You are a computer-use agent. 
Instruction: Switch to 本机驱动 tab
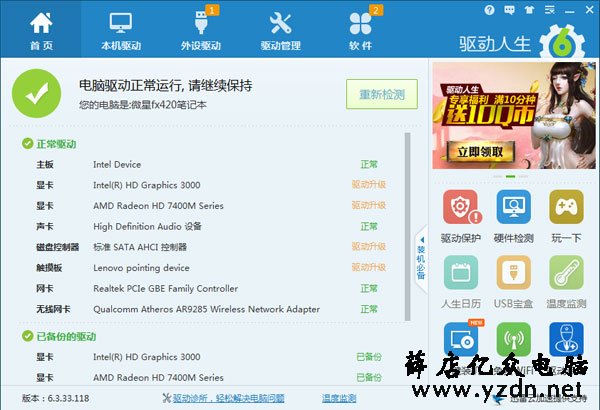pos(121,30)
